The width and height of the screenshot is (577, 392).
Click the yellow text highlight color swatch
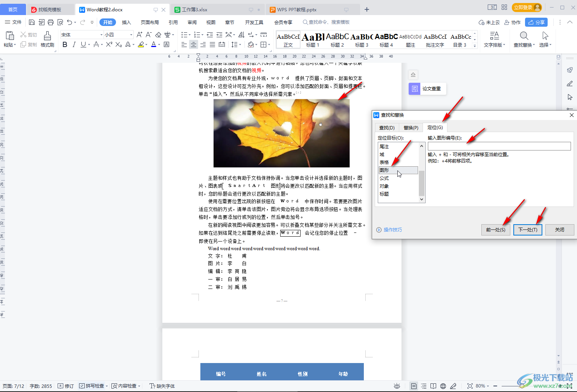[x=141, y=45]
